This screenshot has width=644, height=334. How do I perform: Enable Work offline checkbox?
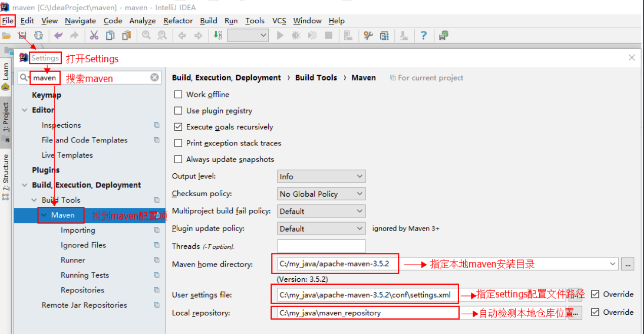[x=178, y=95]
